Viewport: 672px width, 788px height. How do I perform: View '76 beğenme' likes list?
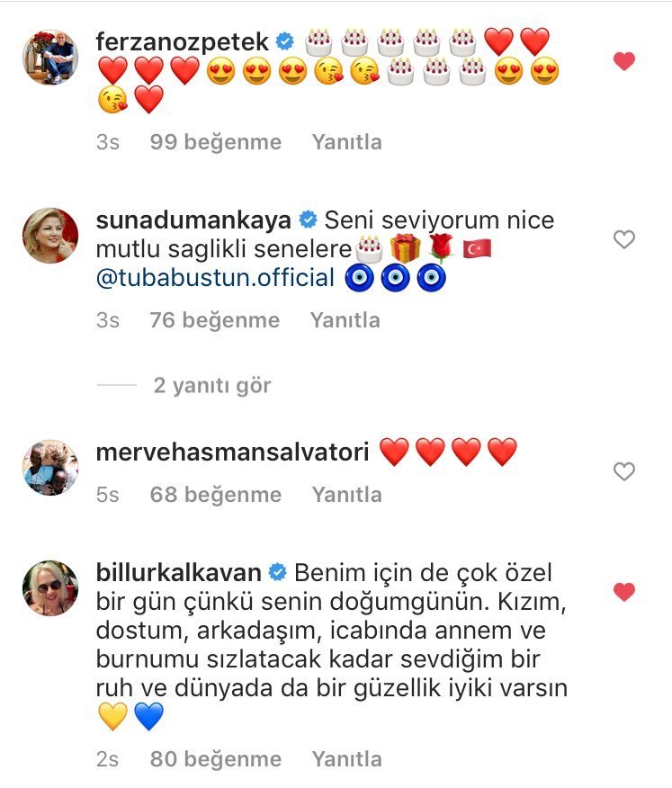pos(215,320)
